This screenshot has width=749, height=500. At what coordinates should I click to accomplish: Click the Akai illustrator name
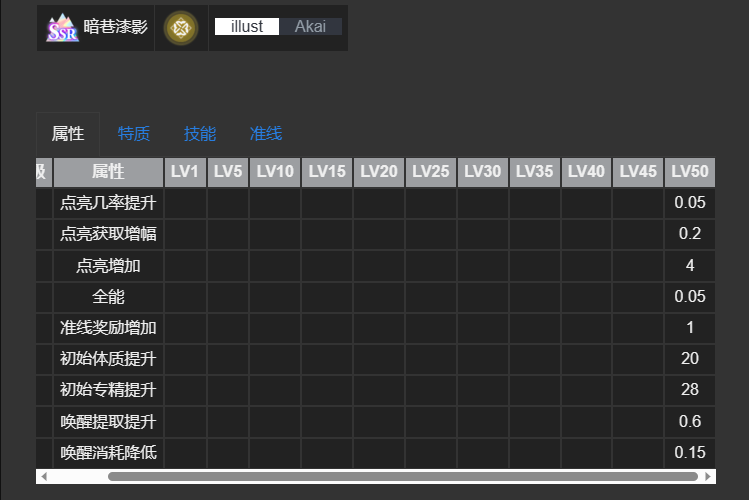click(310, 27)
